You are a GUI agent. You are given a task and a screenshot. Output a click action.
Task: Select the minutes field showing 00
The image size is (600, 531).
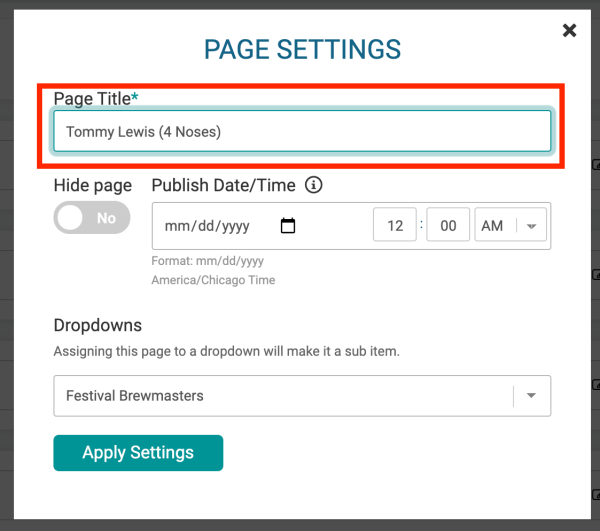[448, 225]
